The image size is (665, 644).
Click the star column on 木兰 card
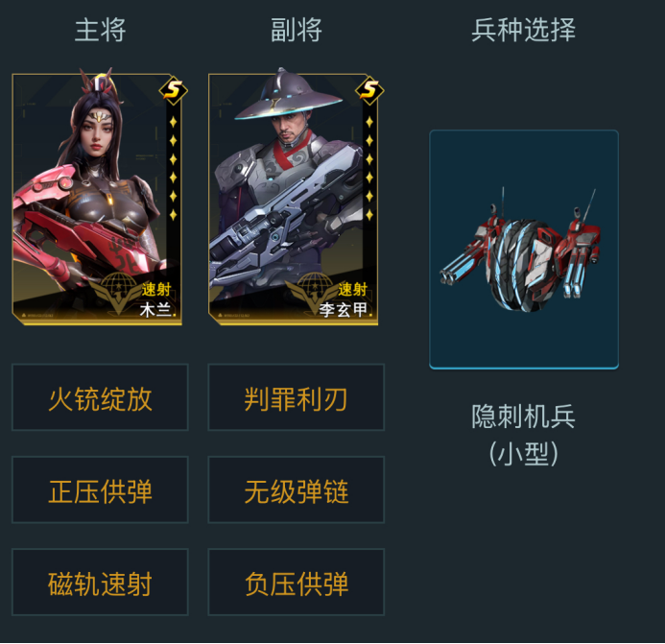(173, 168)
